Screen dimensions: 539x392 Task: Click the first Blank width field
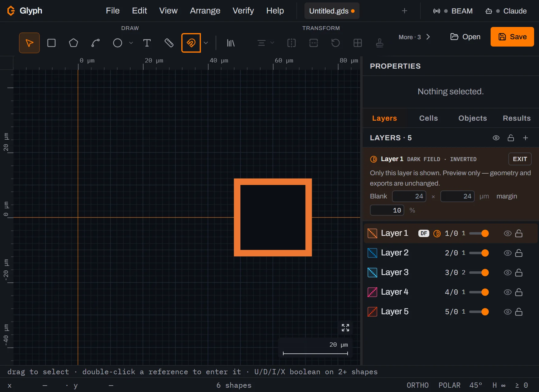point(409,196)
